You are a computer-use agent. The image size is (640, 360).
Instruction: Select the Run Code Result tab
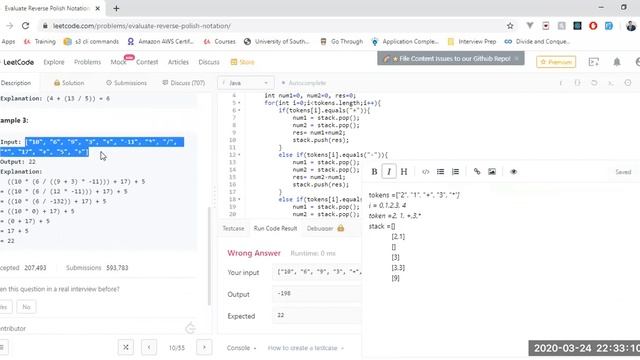(275, 228)
